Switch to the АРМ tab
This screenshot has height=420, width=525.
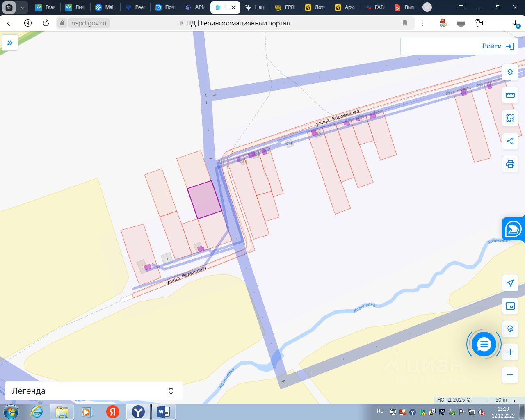tap(195, 7)
